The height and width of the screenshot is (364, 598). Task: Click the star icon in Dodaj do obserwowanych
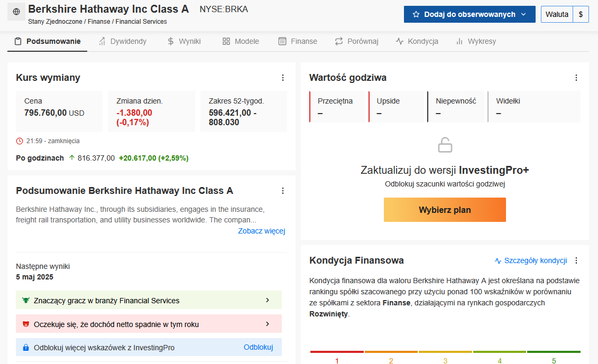click(416, 14)
